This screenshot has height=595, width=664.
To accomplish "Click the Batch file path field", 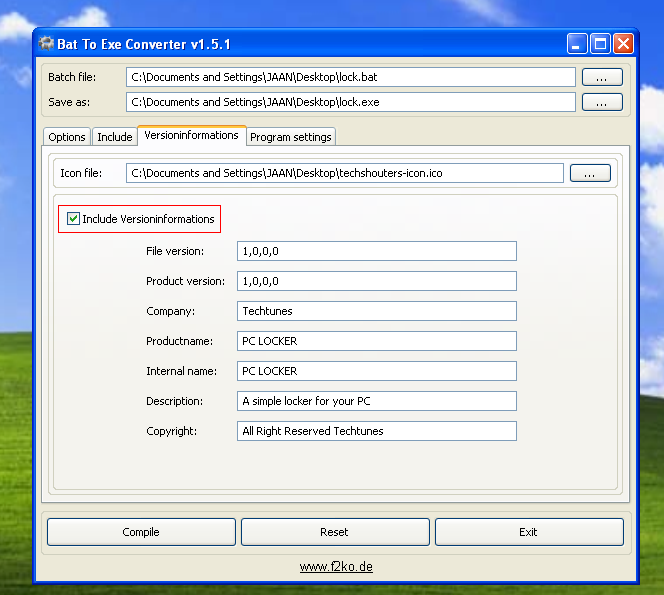I will click(351, 77).
